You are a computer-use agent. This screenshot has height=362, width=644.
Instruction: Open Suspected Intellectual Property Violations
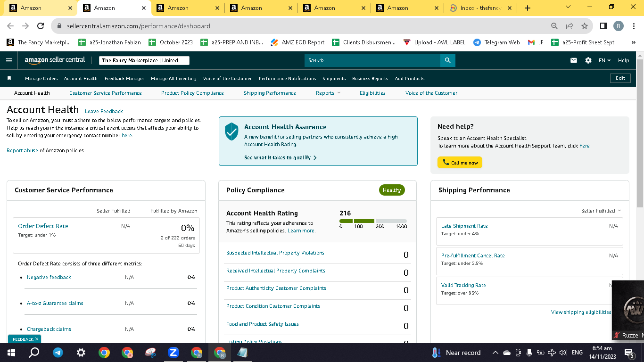pos(275,253)
